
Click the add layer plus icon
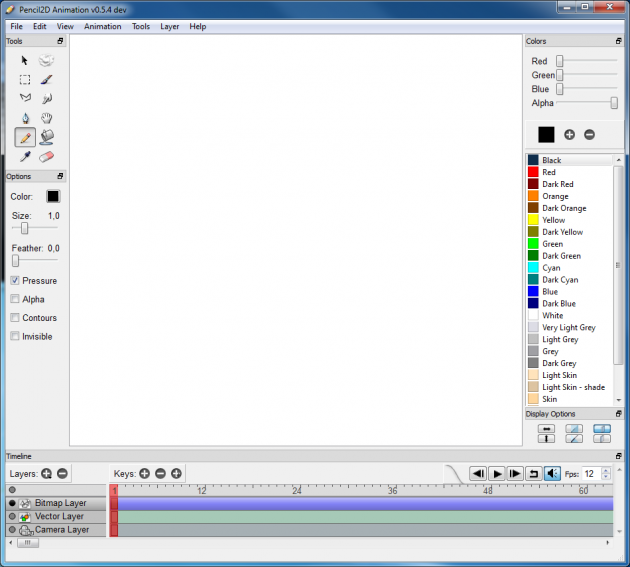click(x=46, y=473)
